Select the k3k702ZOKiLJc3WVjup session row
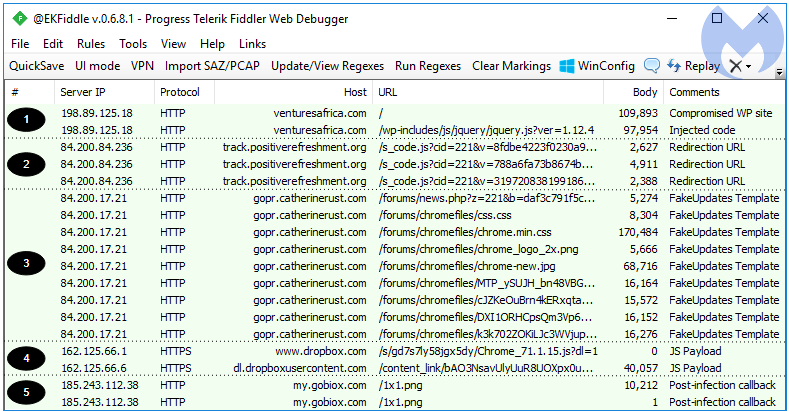Image resolution: width=789 pixels, height=412 pixels. pyautogui.click(x=394, y=335)
